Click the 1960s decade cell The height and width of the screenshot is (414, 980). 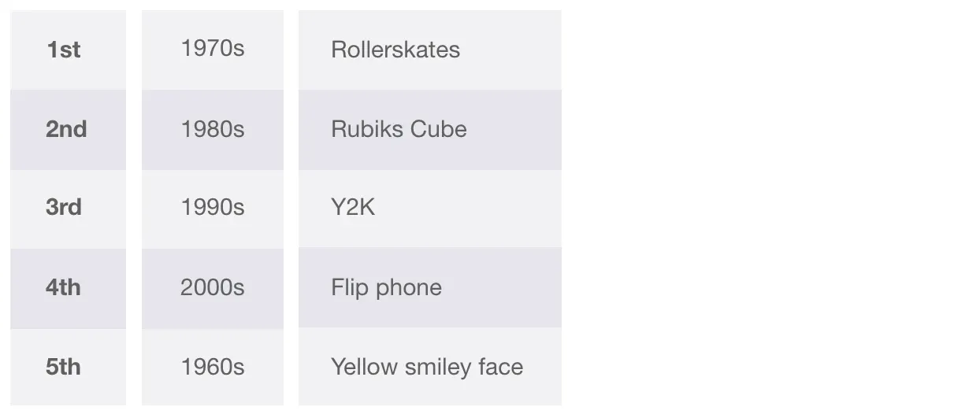[213, 367]
